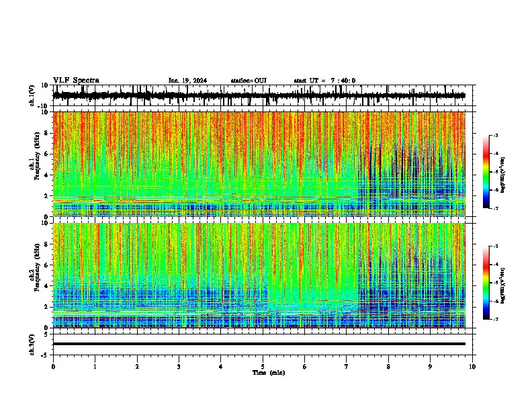Screen dimensions: 532x411
Task: Click time axis tick label 2
Action: (137, 367)
